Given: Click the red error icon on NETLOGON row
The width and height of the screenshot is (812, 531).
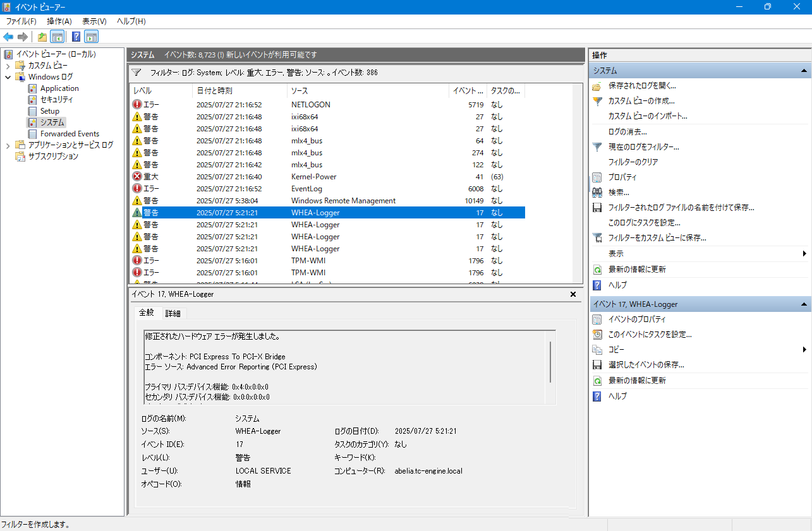Looking at the screenshot, I should (x=137, y=105).
